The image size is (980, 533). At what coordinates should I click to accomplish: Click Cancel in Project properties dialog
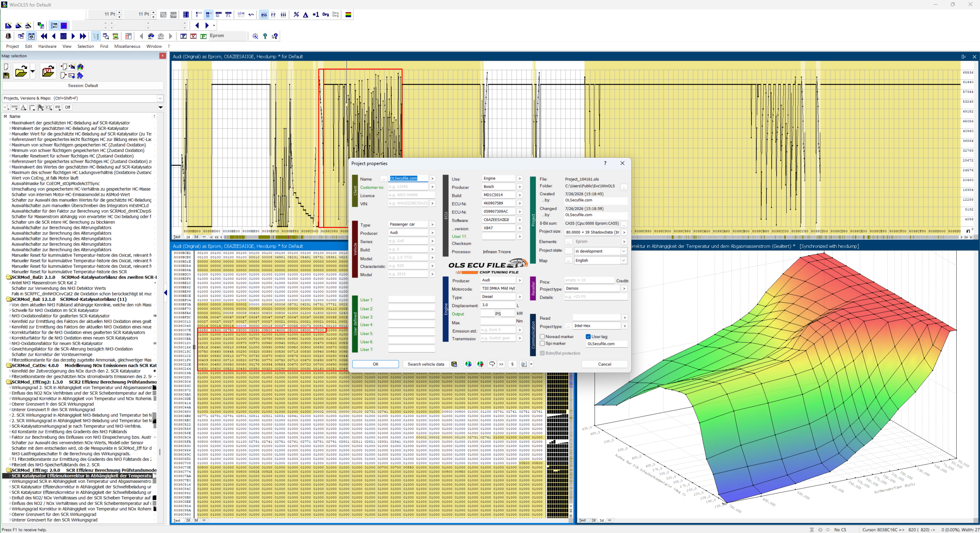pos(605,364)
